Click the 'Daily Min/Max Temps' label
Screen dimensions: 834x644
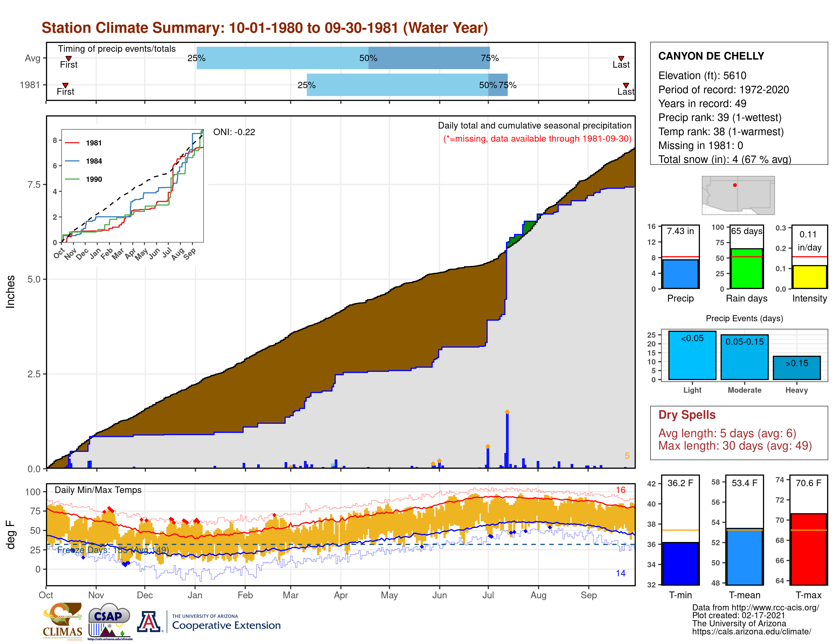pyautogui.click(x=98, y=490)
